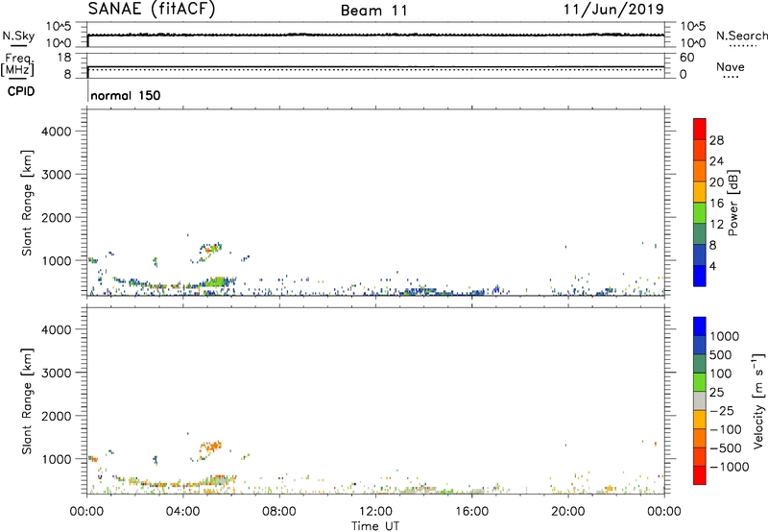Click the Nave legend label

(x=731, y=66)
